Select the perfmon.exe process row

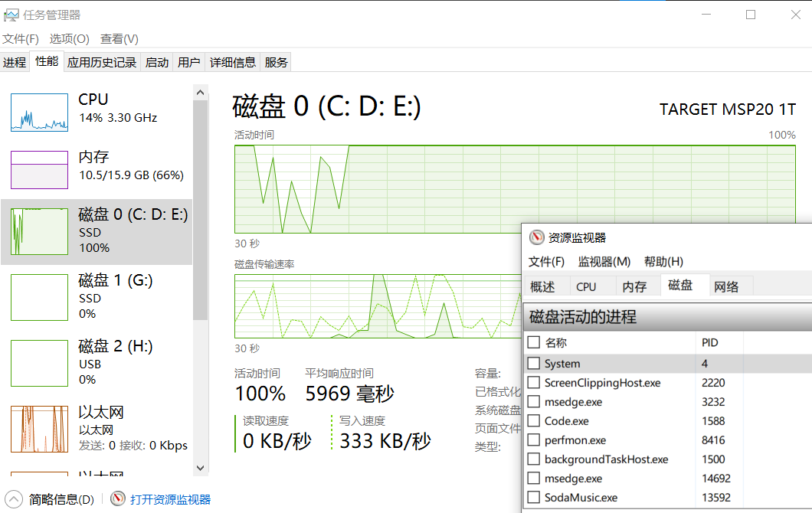667,440
